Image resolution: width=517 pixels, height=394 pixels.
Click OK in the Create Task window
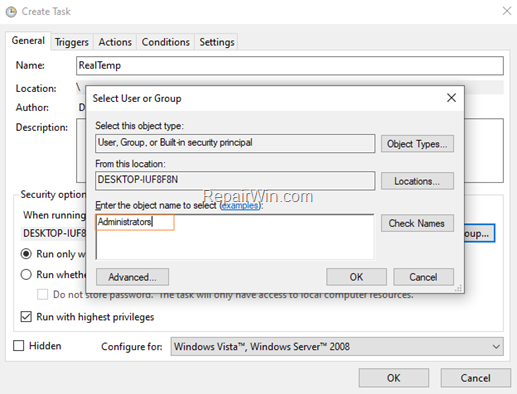point(394,378)
